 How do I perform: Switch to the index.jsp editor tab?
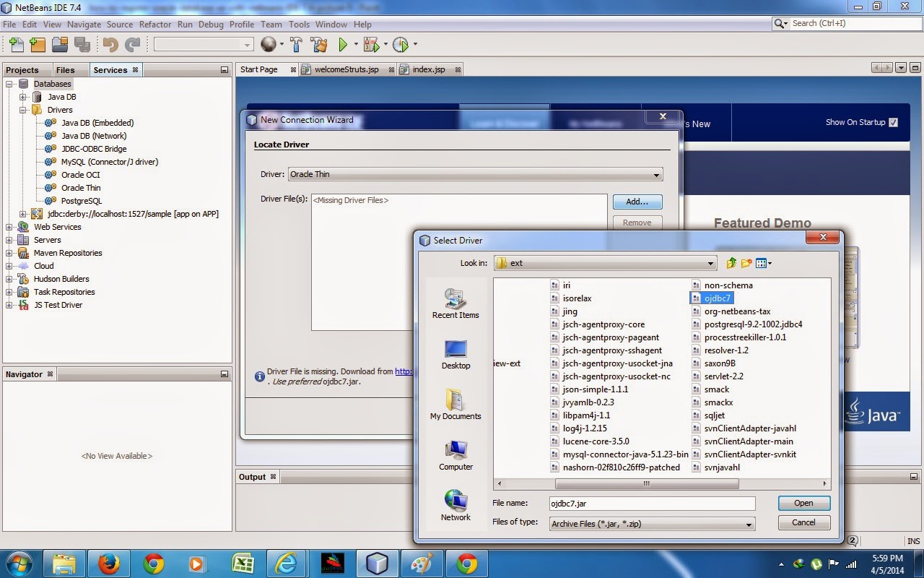point(429,70)
